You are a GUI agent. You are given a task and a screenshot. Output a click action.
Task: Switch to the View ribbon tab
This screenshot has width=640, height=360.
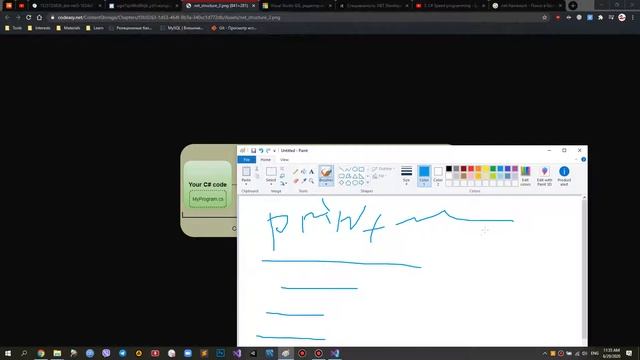pos(284,160)
